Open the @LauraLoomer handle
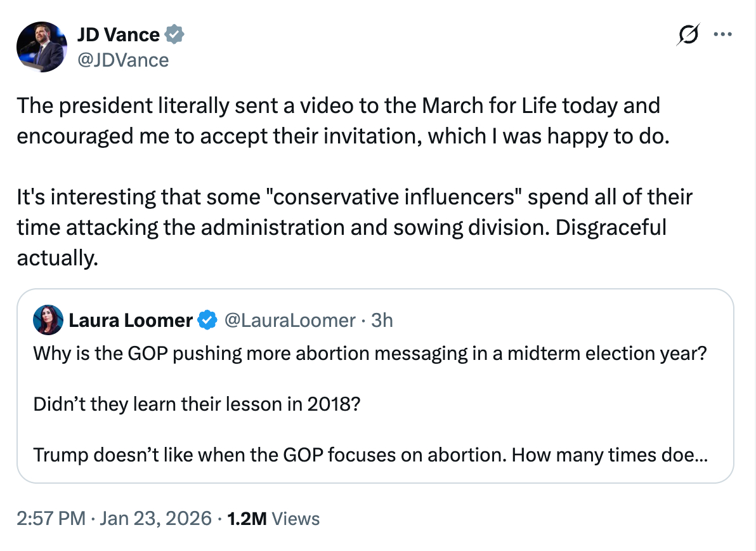The width and height of the screenshot is (756, 551). coord(290,321)
